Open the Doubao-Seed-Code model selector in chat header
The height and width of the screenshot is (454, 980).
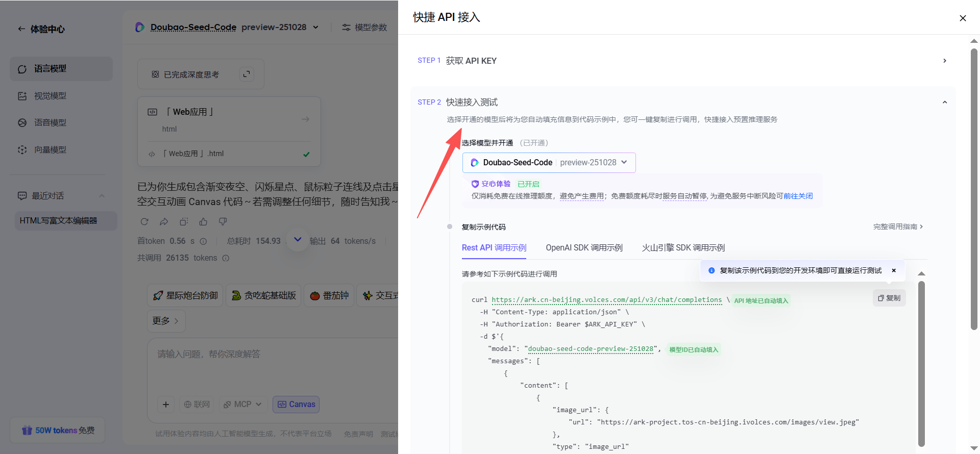click(227, 27)
